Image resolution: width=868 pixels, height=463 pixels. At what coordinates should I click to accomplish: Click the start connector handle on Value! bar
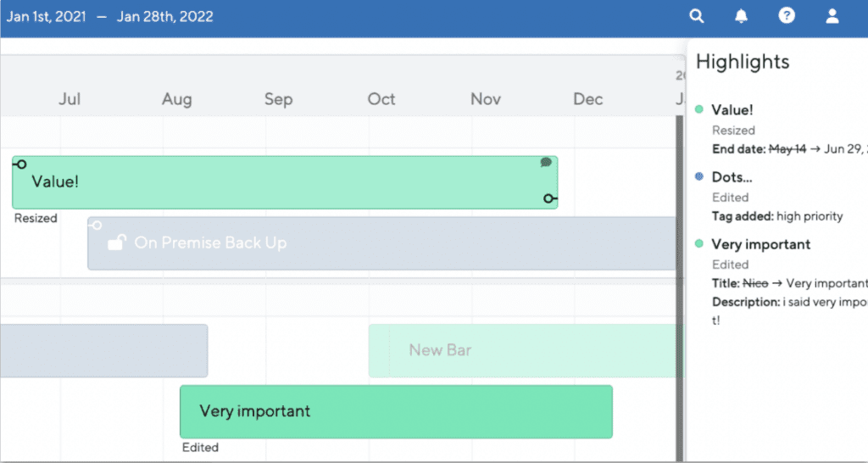point(20,164)
